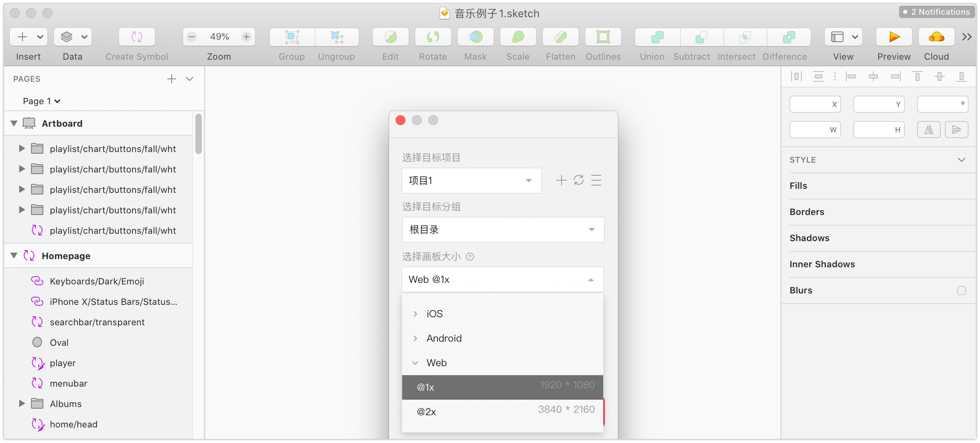Screen dimensions: 980x443
Task: Open the 根目录 group dropdown
Action: [x=503, y=230]
